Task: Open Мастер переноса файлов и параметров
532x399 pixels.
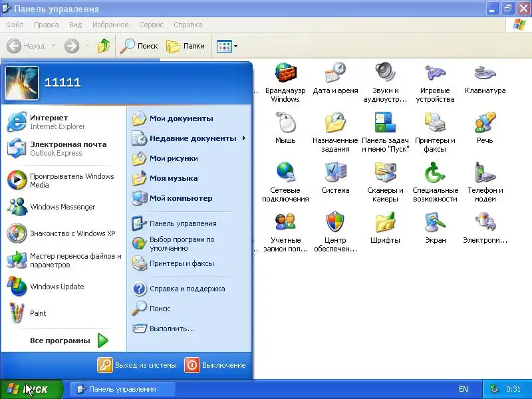Action: pyautogui.click(x=64, y=260)
